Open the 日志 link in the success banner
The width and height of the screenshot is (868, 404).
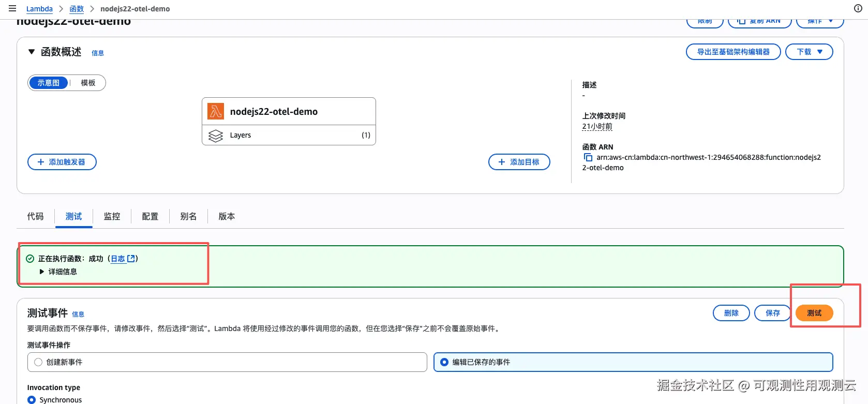(x=123, y=259)
